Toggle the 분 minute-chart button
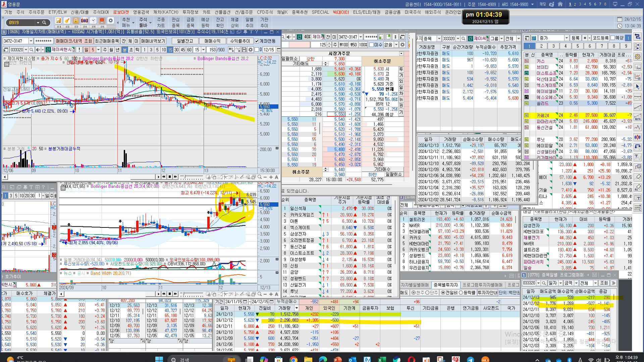 click(x=125, y=50)
